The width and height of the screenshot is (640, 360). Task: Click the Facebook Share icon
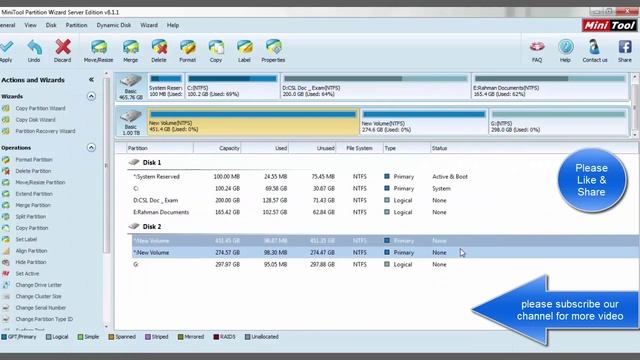(624, 47)
